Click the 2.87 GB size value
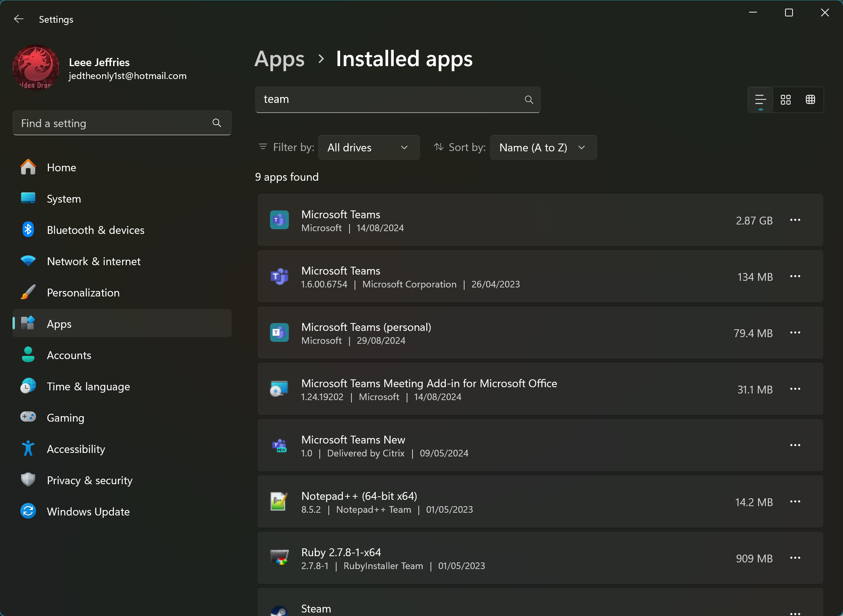This screenshot has width=843, height=616. [x=754, y=221]
